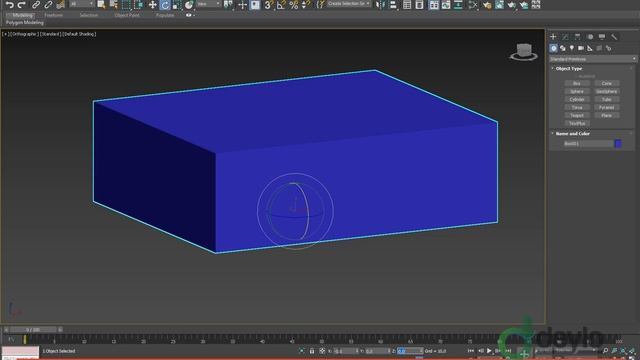Choose the Select Object tool

coord(101,5)
